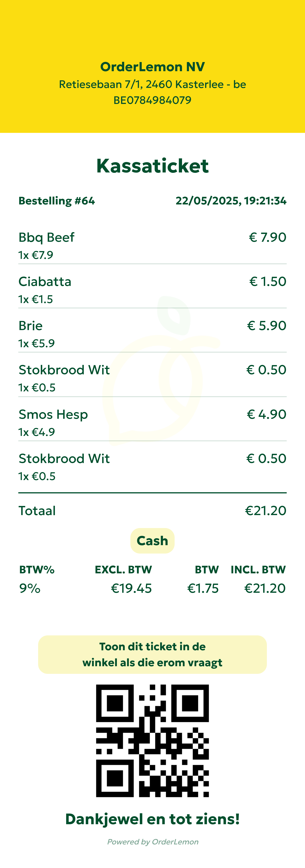305x868 pixels.
Task: Click the Totaal label
Action: pyautogui.click(x=37, y=511)
